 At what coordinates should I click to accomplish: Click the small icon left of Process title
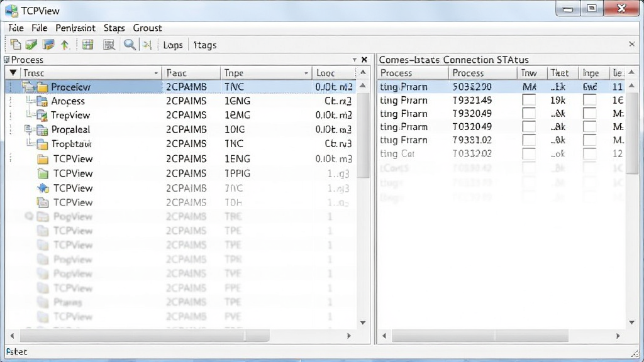[x=7, y=60]
